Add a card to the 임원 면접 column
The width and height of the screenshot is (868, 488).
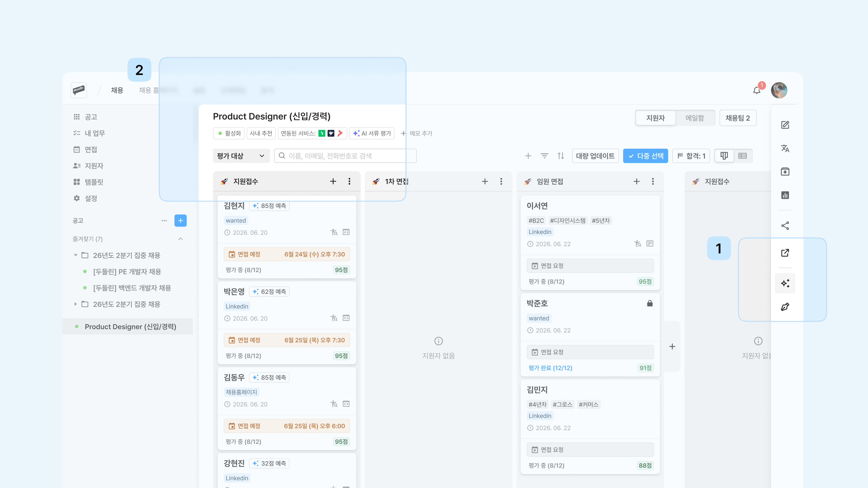point(637,182)
